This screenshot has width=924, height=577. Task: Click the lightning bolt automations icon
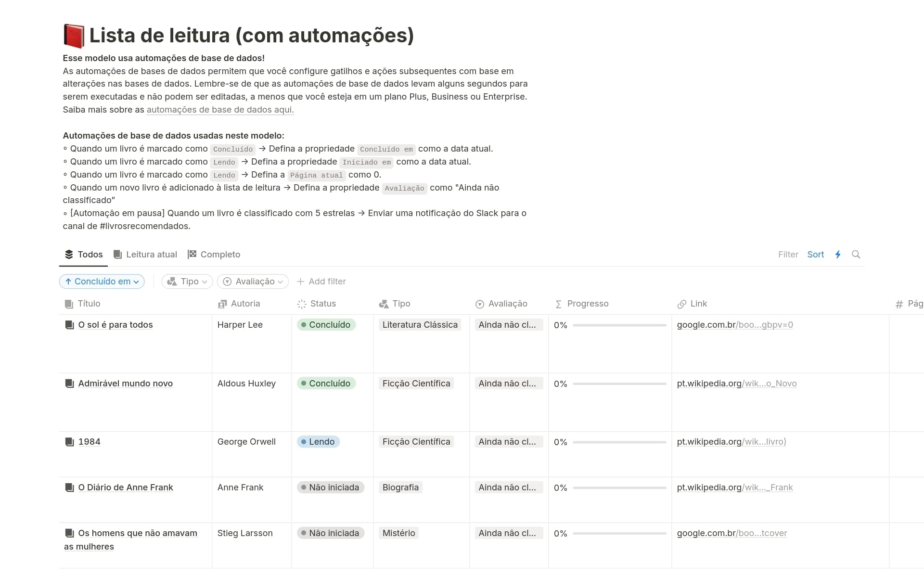(x=838, y=255)
